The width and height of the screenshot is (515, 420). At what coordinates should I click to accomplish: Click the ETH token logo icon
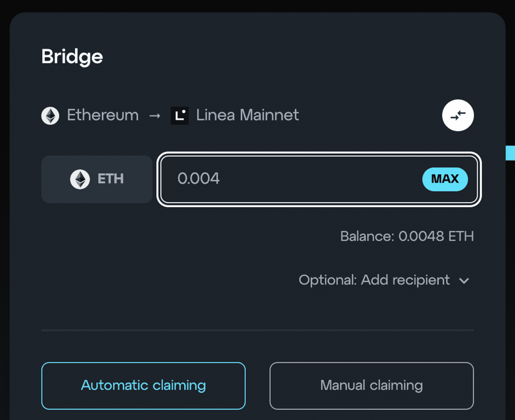(80, 179)
